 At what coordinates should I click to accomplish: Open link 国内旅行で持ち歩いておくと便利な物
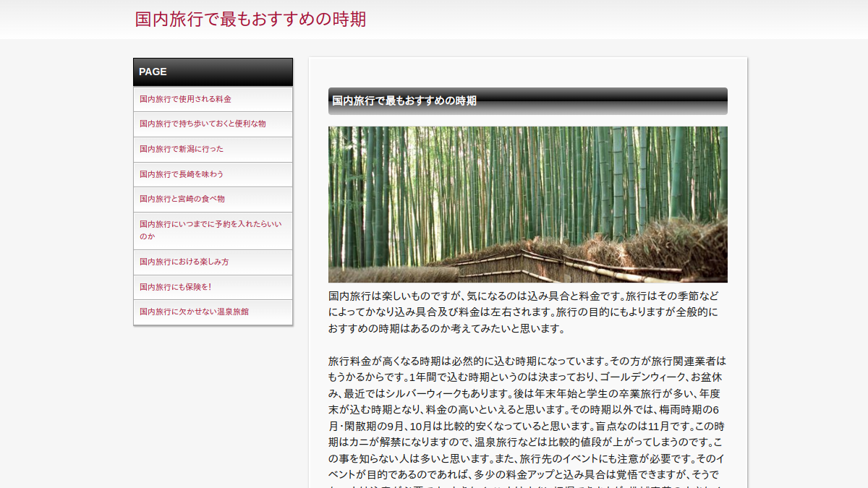tap(213, 124)
